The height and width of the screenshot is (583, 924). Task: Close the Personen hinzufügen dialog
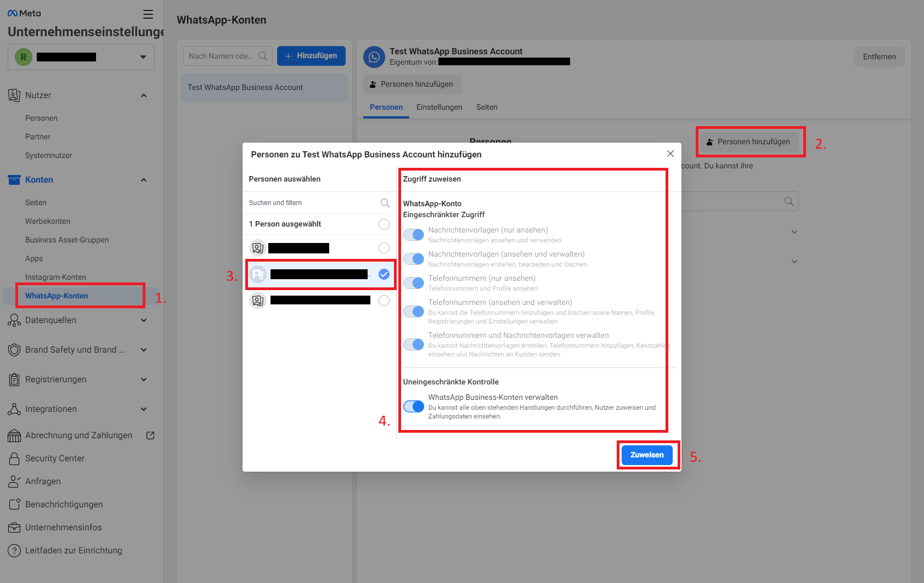point(670,154)
